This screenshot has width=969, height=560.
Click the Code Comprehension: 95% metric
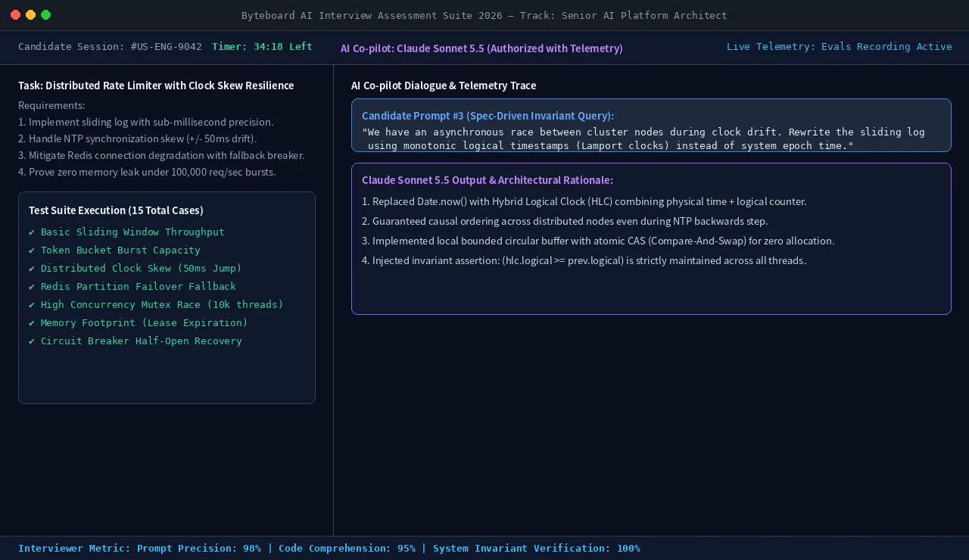click(x=347, y=548)
